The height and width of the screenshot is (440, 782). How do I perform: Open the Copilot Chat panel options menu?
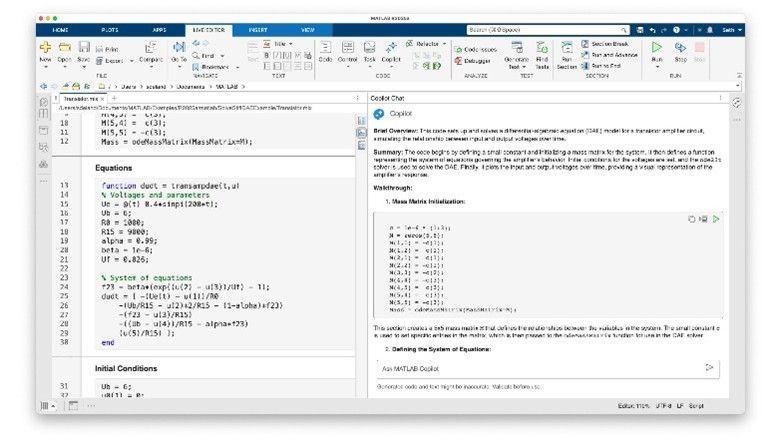pos(720,98)
